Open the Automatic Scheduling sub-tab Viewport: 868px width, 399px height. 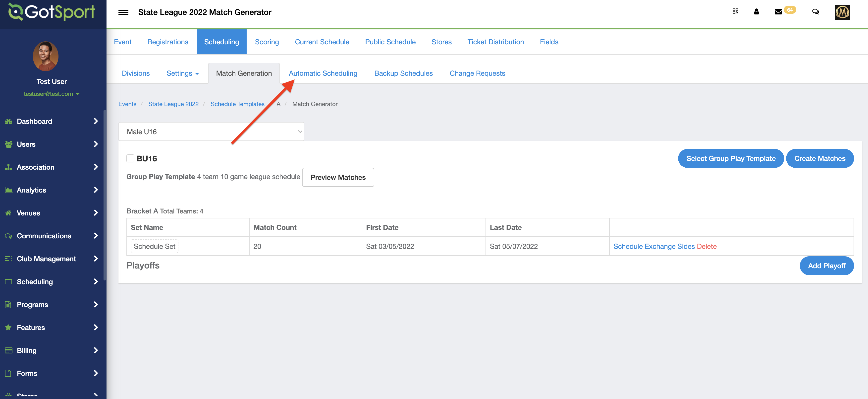click(323, 73)
